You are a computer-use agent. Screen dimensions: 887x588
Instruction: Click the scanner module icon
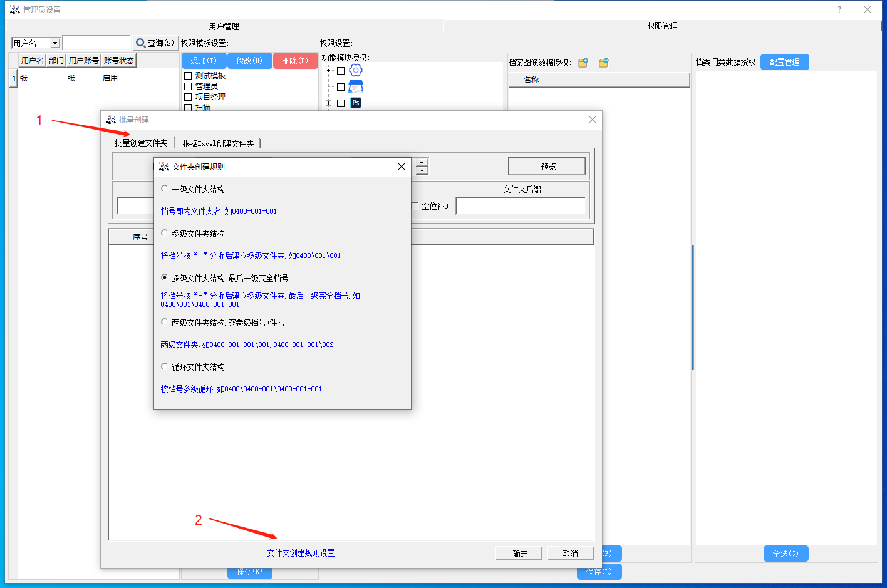(356, 86)
